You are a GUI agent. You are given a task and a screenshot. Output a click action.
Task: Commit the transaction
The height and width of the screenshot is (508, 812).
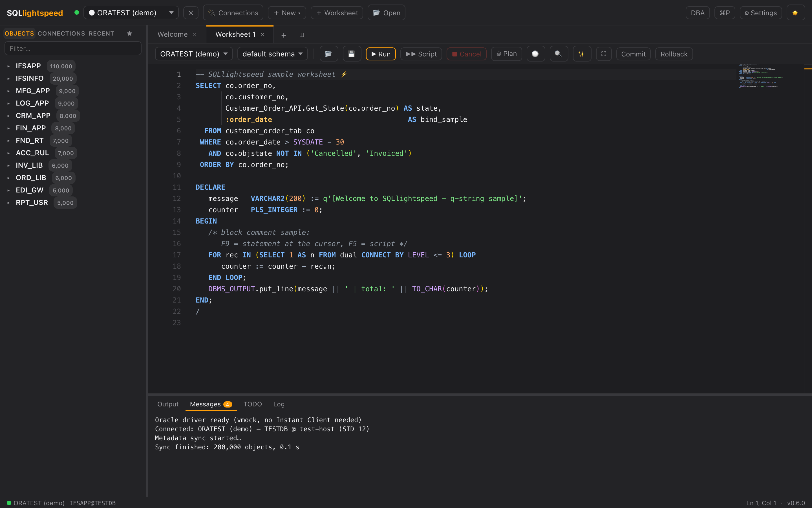pos(633,54)
